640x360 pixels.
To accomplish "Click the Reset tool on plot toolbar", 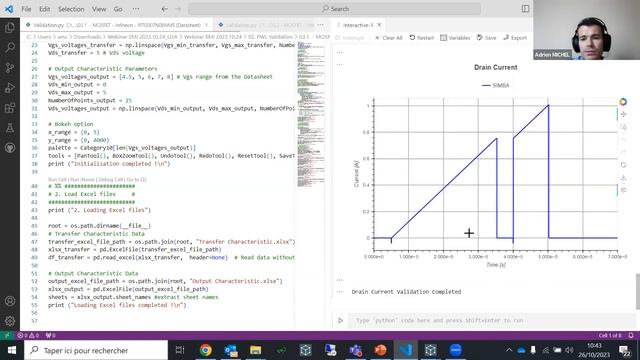I will (623, 165).
